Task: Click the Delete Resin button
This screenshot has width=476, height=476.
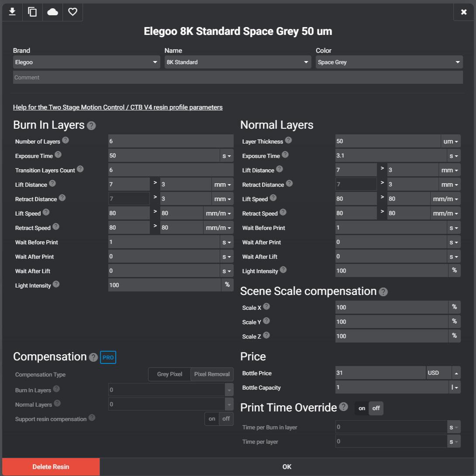Action: [x=51, y=466]
